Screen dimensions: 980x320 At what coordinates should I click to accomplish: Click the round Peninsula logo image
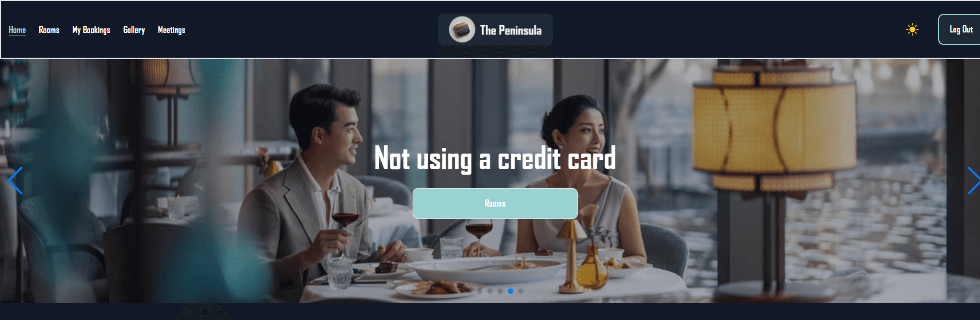click(x=462, y=29)
